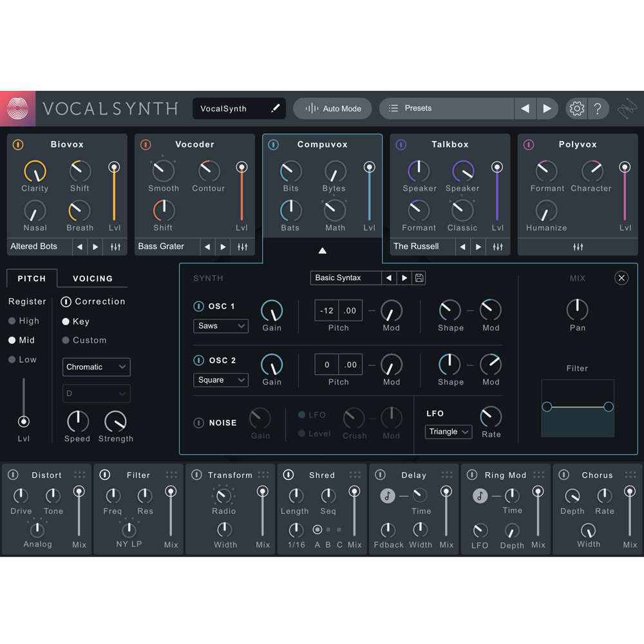Screen dimensions: 644x644
Task: Disable the Compuvox module power
Action: (274, 144)
